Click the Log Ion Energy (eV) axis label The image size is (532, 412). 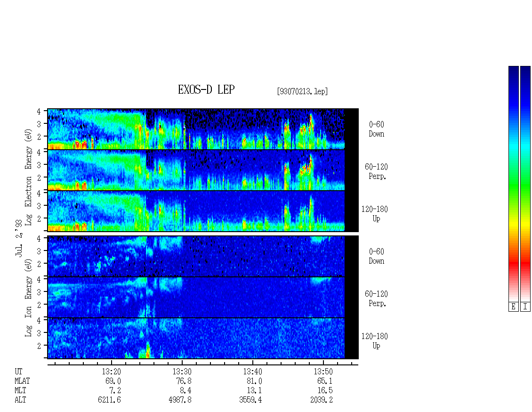click(x=28, y=298)
